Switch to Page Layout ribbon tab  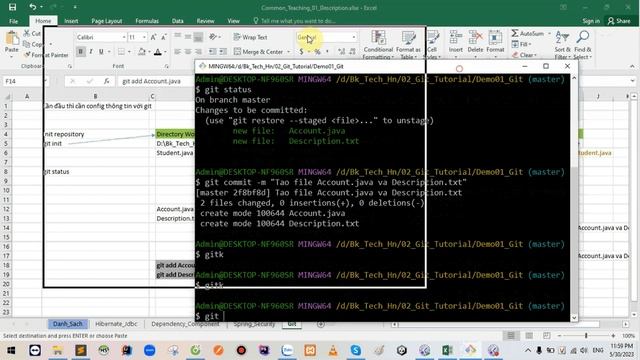click(107, 21)
